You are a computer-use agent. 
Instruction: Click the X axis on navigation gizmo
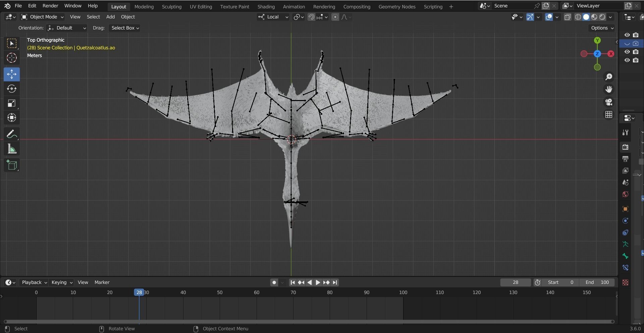coord(611,54)
